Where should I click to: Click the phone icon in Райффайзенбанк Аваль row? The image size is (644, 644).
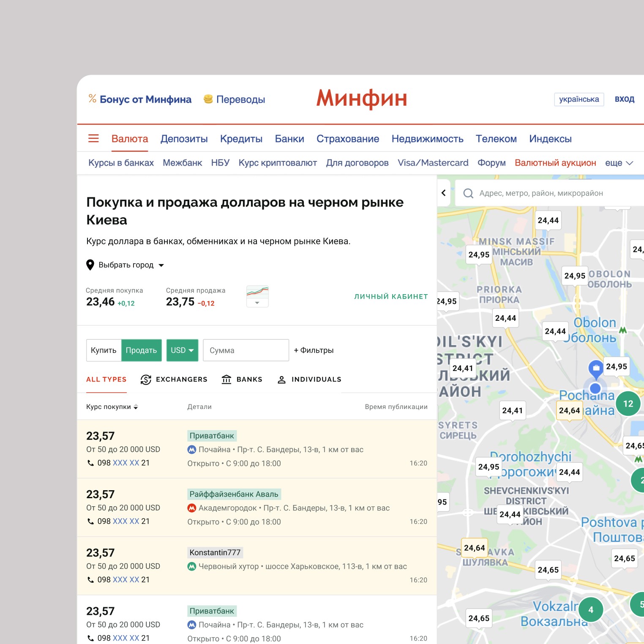pyautogui.click(x=90, y=521)
